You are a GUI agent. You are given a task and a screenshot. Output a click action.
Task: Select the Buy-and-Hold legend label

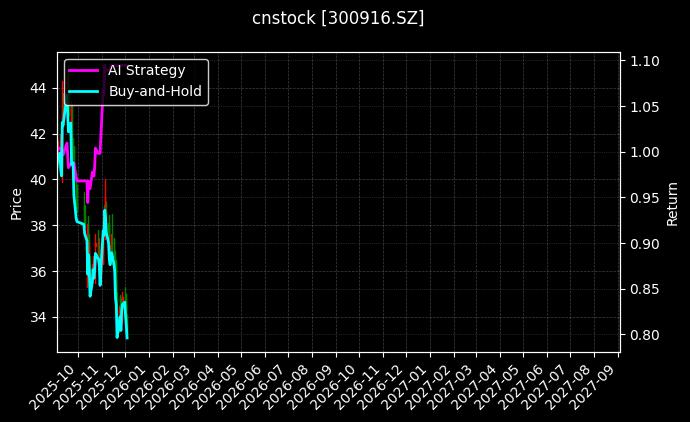coord(155,91)
